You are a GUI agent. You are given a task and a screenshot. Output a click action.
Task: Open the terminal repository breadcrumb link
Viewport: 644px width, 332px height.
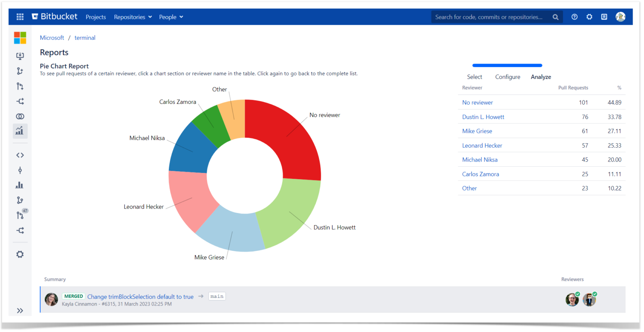point(85,38)
